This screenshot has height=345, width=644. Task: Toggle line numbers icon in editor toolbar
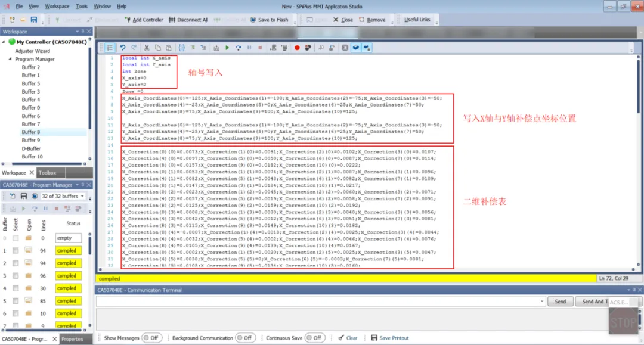coord(110,48)
